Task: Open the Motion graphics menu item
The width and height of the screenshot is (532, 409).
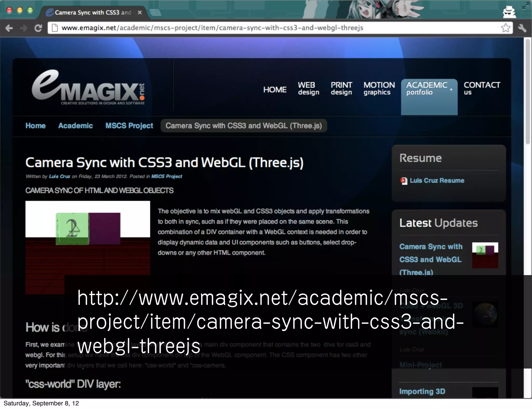Action: pyautogui.click(x=379, y=88)
